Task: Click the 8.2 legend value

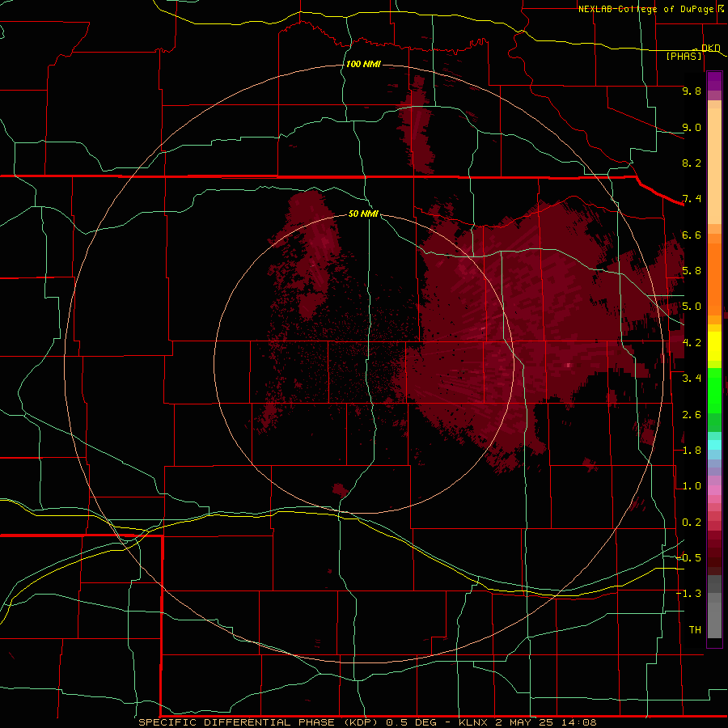Action: point(692,163)
